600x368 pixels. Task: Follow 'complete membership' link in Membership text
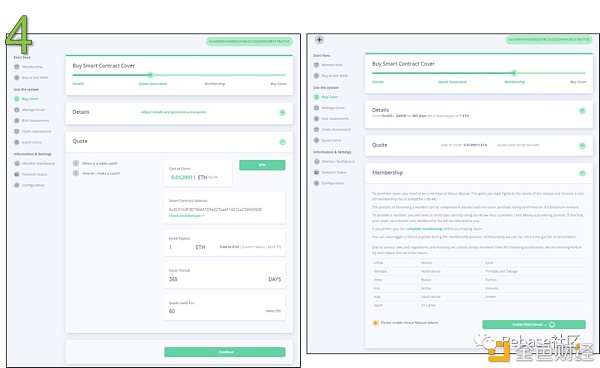point(424,229)
